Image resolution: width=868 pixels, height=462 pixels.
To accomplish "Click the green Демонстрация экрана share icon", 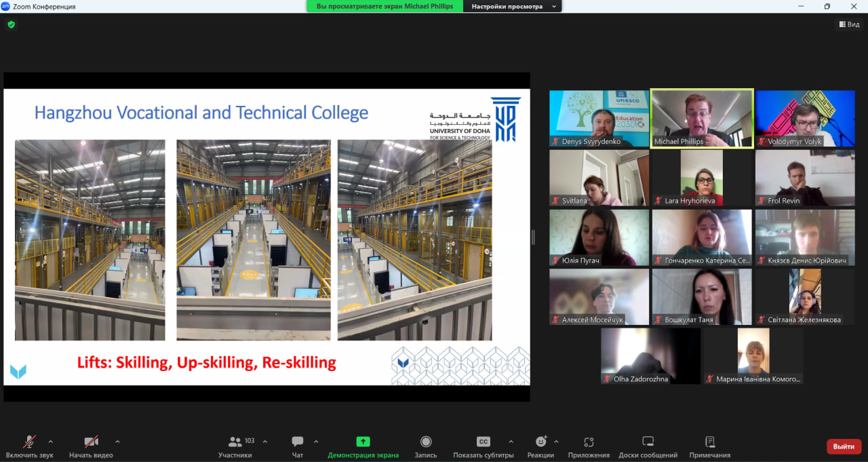I will coord(363,442).
